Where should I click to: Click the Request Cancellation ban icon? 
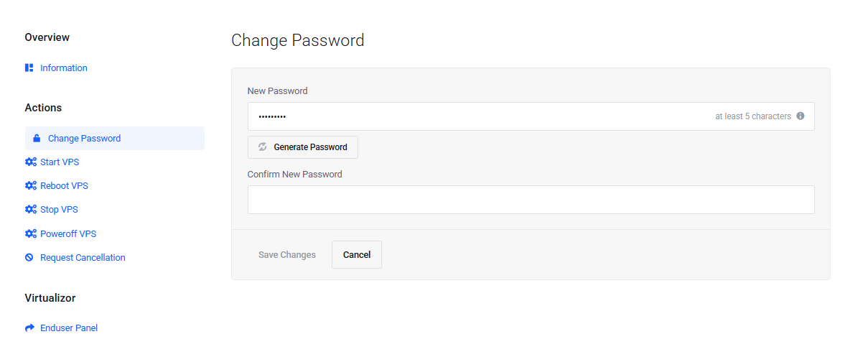pyautogui.click(x=29, y=258)
